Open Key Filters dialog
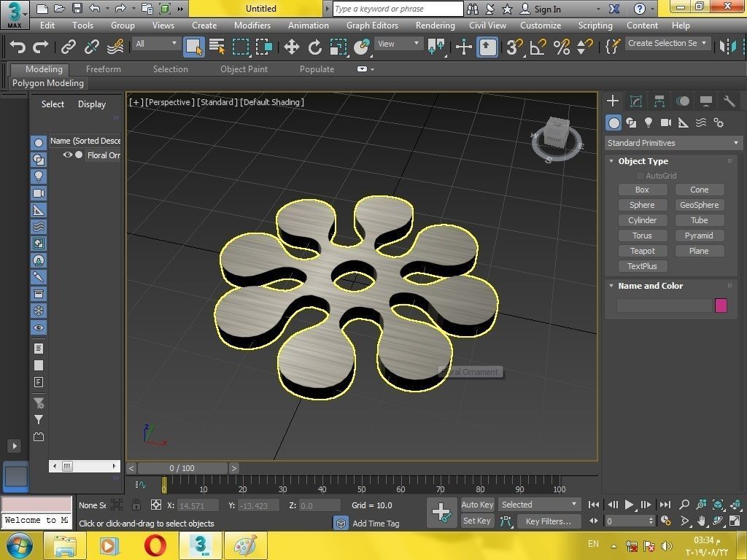This screenshot has height=560, width=747. (x=549, y=521)
